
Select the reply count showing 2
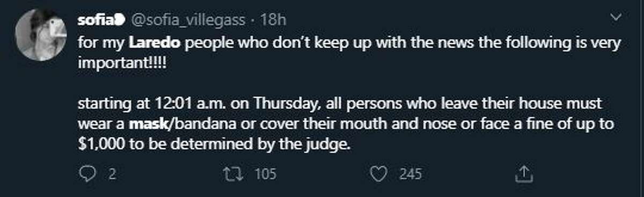pyautogui.click(x=113, y=174)
